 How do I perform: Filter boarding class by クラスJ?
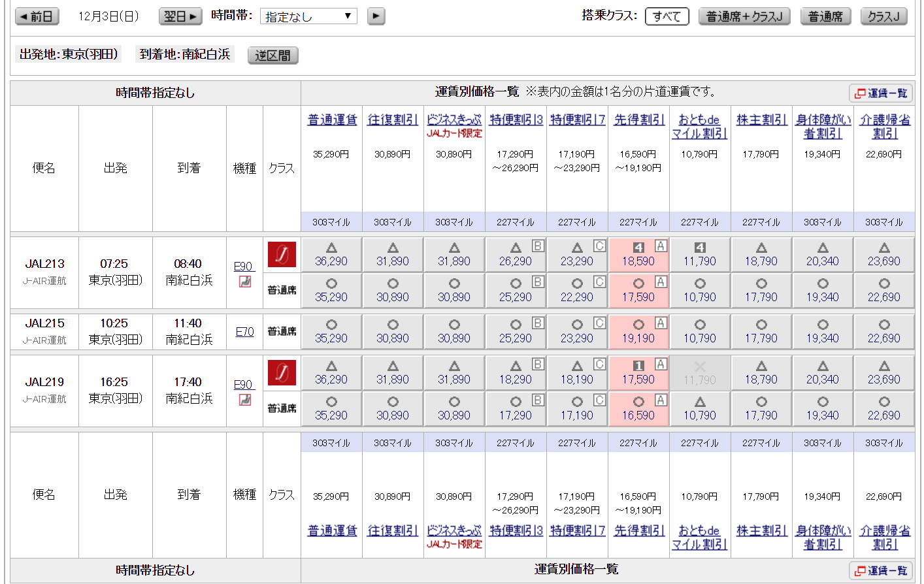coord(883,16)
